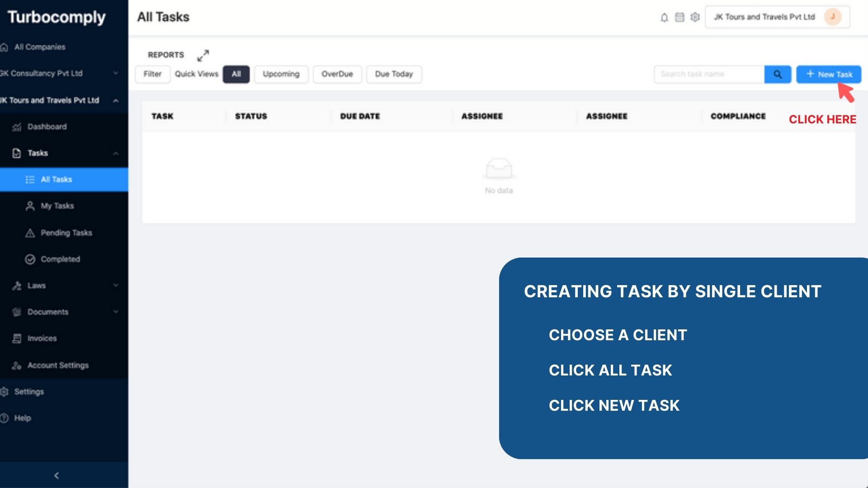Click the settings gear icon in header
Screen dimensions: 868x488
(x=695, y=17)
